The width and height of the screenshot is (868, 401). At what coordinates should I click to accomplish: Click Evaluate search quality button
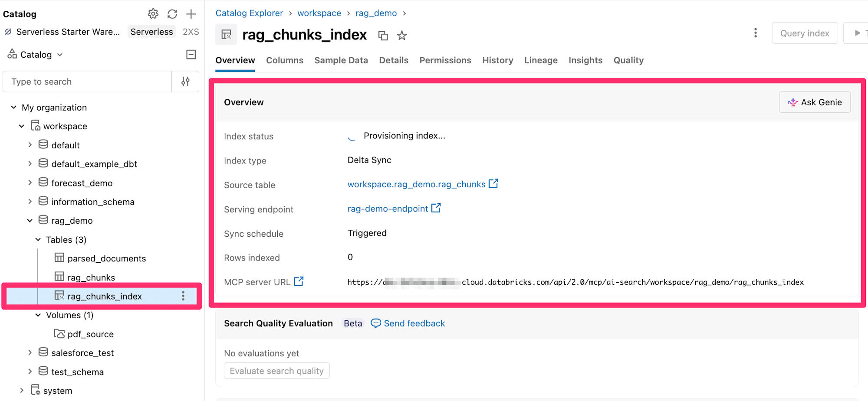tap(277, 371)
